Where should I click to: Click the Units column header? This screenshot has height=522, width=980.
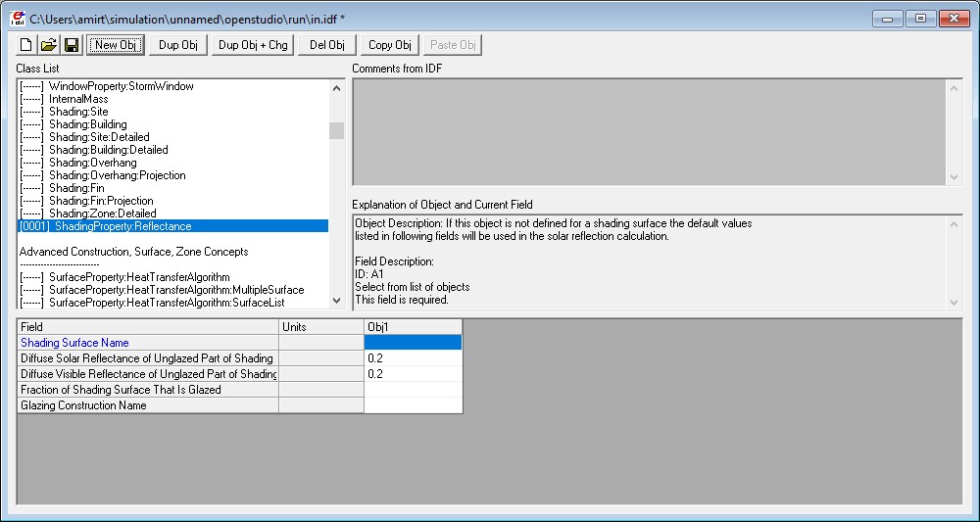321,326
